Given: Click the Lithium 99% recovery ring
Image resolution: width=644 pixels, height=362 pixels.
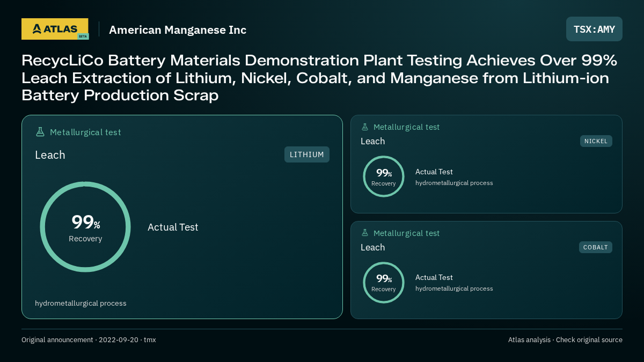Looking at the screenshot, I should click(85, 227).
